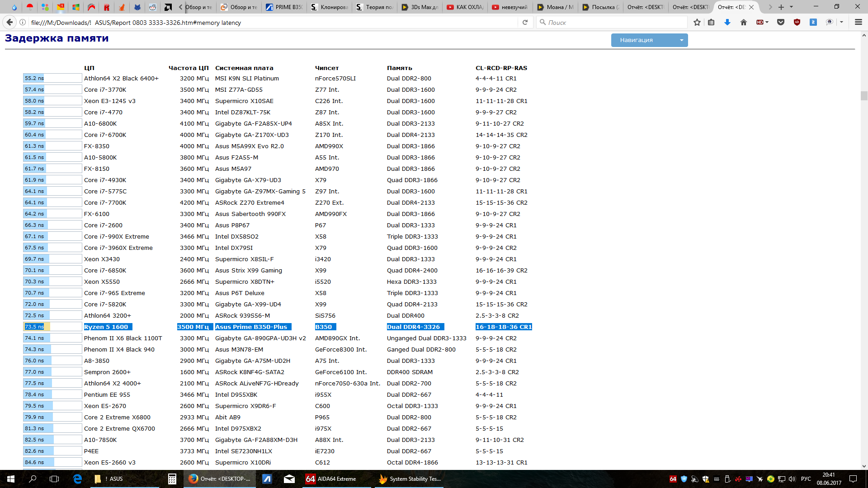
Task: Reload the page
Action: click(525, 22)
